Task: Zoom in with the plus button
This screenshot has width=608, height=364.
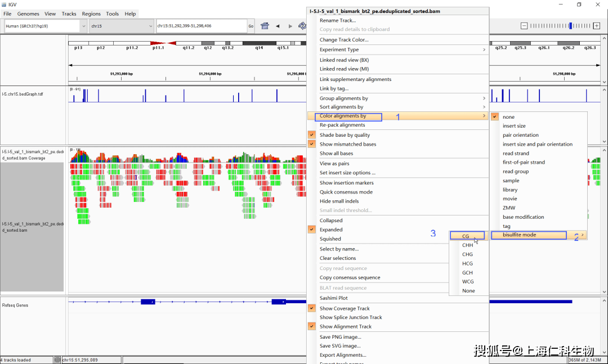Action: click(x=598, y=26)
